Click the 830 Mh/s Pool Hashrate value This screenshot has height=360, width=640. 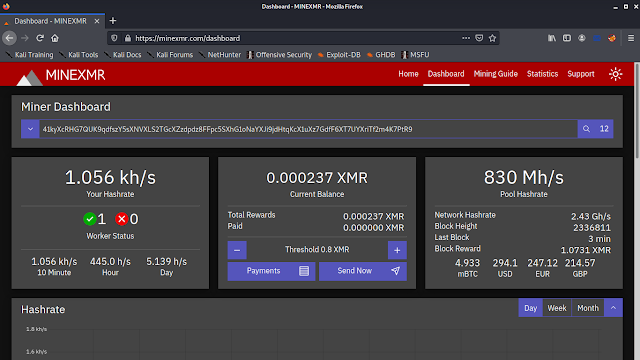click(x=524, y=178)
